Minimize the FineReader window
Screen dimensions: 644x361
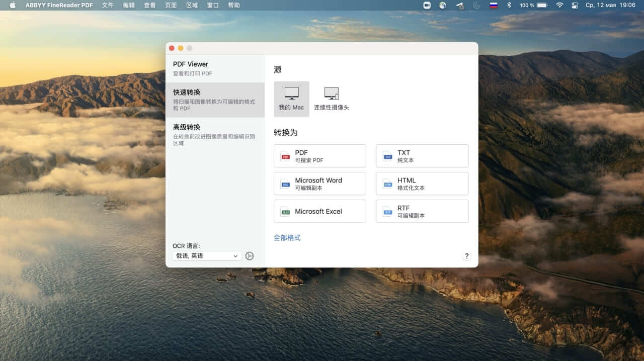[181, 48]
